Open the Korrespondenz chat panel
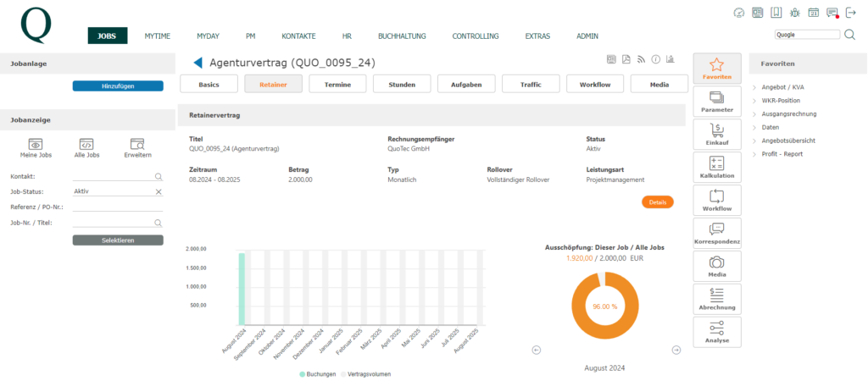This screenshot has height=381, width=868. [717, 233]
